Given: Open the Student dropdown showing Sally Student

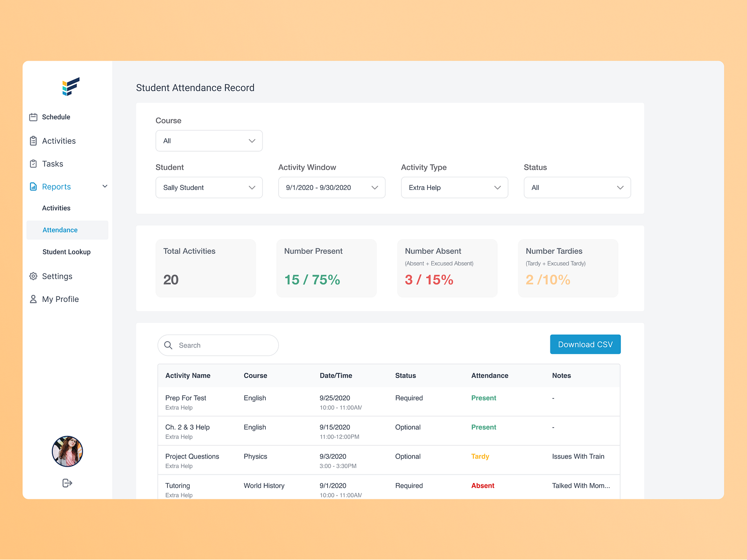Looking at the screenshot, I should (x=209, y=187).
